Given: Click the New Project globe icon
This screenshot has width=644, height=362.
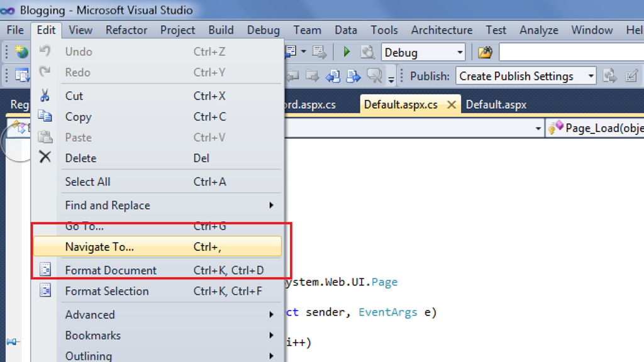Looking at the screenshot, I should coord(21,52).
